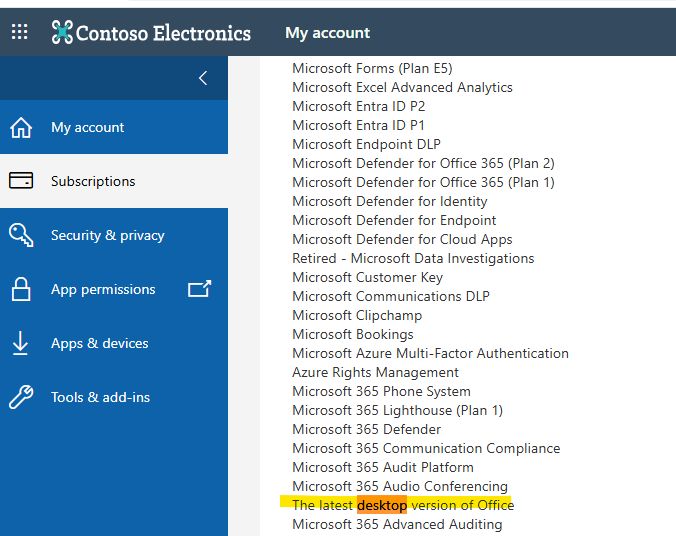Open Apps & devices section
The height and width of the screenshot is (536, 676).
tap(100, 344)
